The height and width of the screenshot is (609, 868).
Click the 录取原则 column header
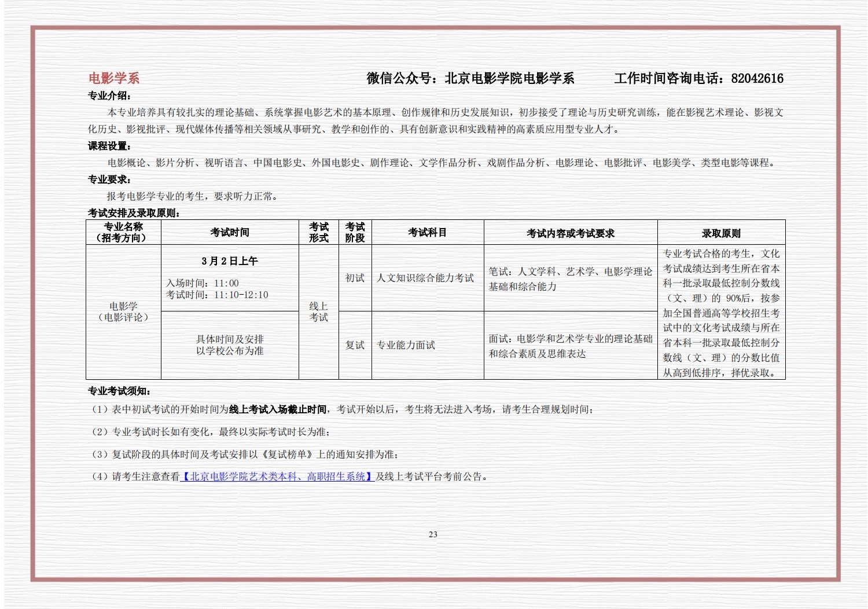click(721, 233)
